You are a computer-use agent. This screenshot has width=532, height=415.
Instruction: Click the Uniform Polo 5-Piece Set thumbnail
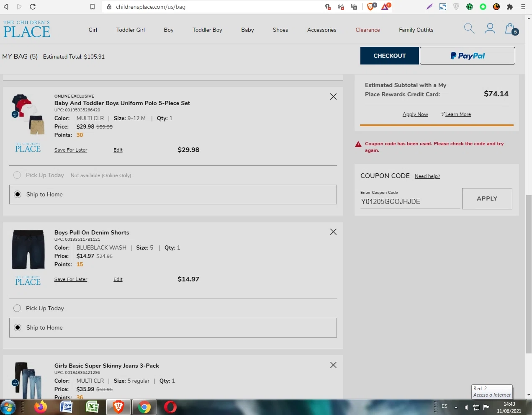28,114
